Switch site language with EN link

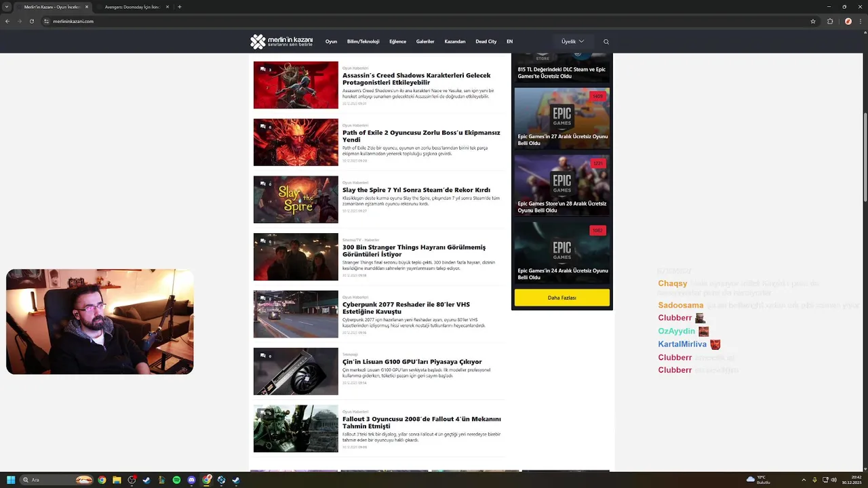tap(509, 41)
